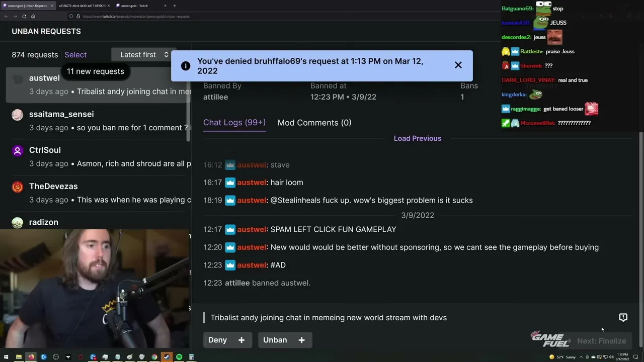Open OBS Studio from the taskbar
The image size is (644, 362).
click(56, 357)
